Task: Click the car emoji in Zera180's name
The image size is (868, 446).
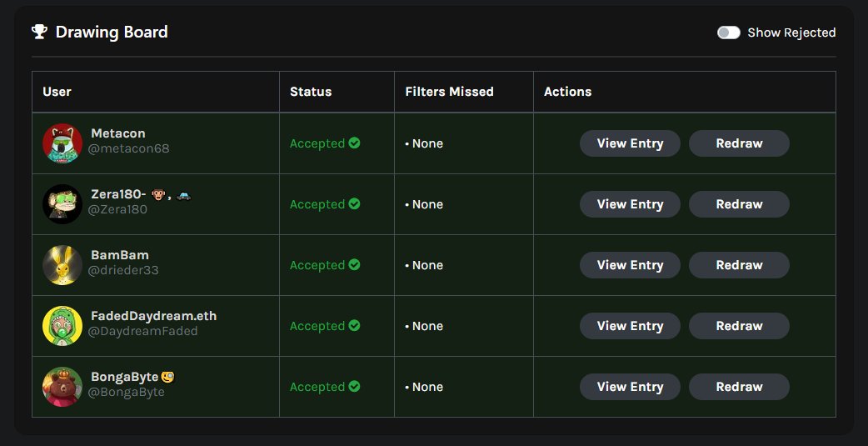Action: (184, 194)
